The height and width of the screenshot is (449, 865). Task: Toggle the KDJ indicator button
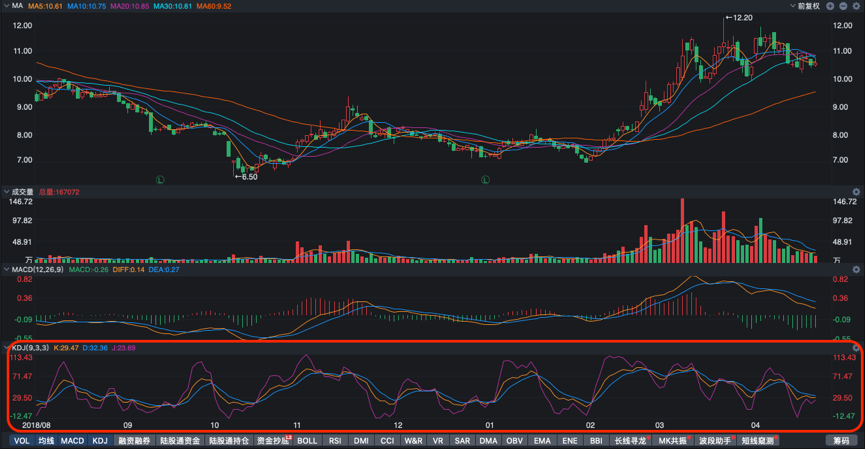tap(100, 441)
